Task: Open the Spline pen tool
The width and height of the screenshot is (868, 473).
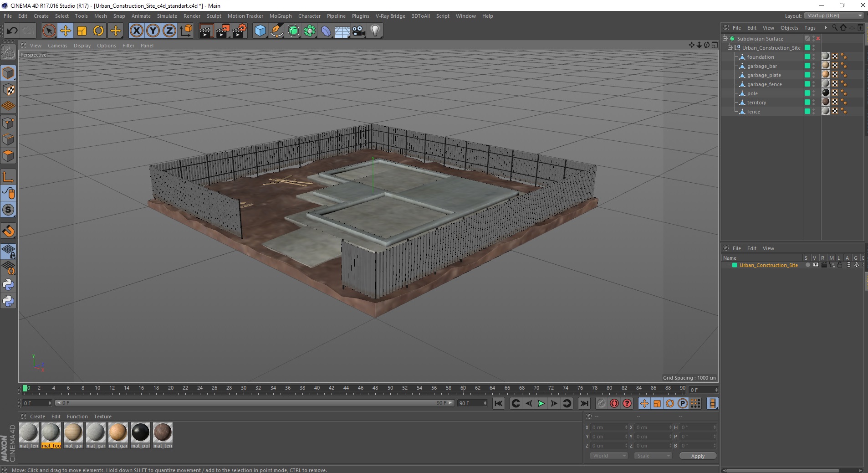Action: click(x=276, y=31)
